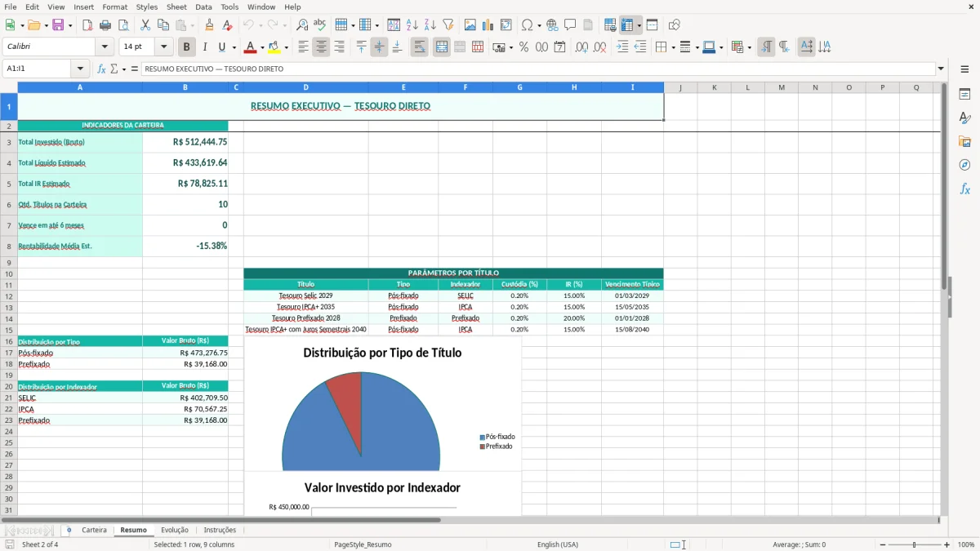The width and height of the screenshot is (980, 551).
Task: Sort ascending A to Z
Action: [x=412, y=25]
